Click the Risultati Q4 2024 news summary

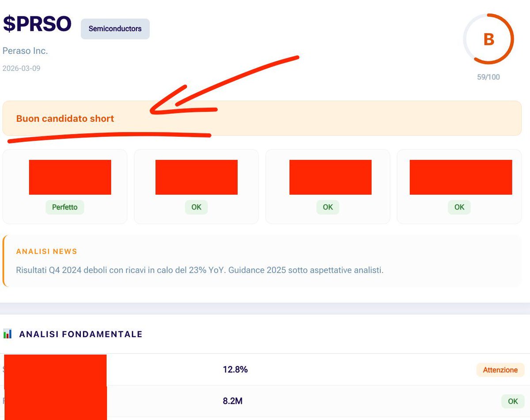[x=200, y=270]
